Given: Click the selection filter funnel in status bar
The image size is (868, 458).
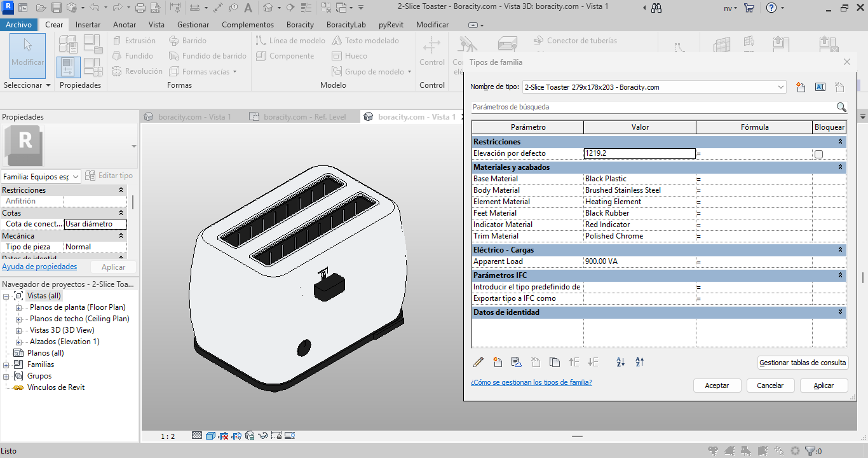Looking at the screenshot, I should [x=810, y=451].
